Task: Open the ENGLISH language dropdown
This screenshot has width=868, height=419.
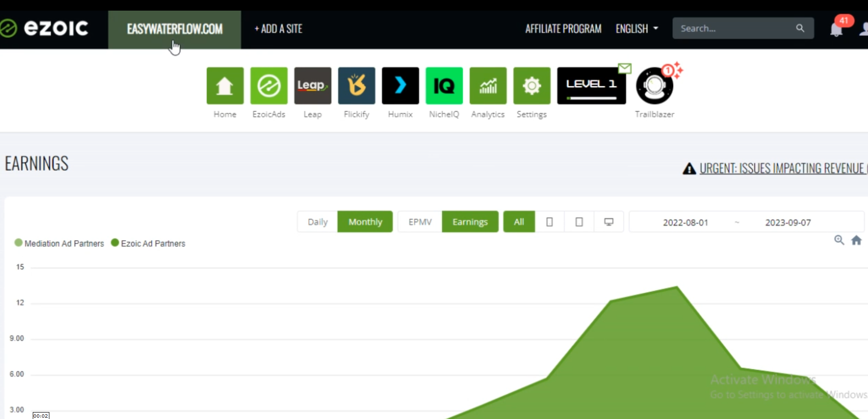Action: [x=637, y=29]
